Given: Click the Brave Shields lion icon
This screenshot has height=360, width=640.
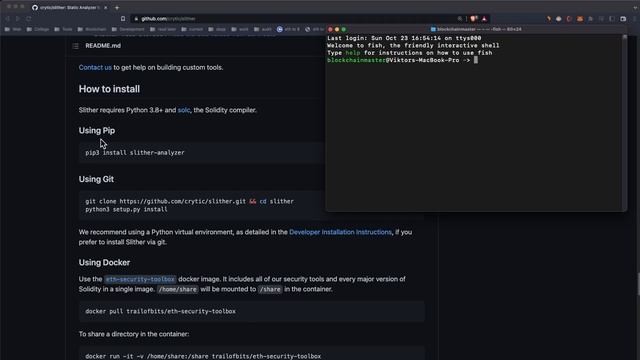Looking at the screenshot, I should (473, 18).
